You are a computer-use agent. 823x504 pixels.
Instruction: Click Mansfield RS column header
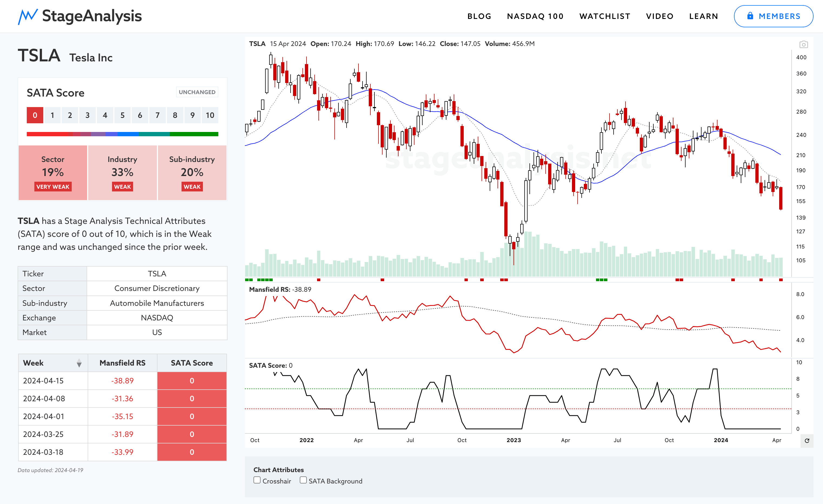pyautogui.click(x=123, y=363)
